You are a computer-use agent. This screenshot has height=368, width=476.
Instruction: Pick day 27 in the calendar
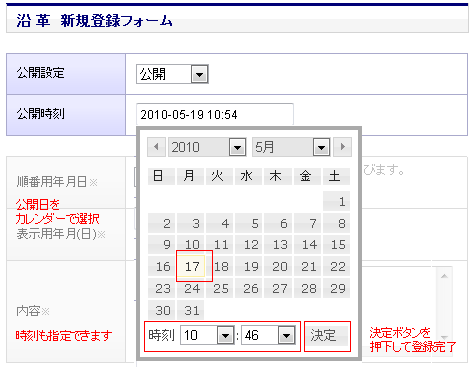tap(278, 288)
